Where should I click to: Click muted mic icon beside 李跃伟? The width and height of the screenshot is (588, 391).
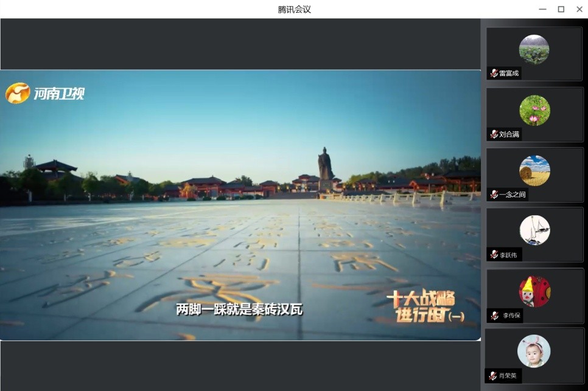[x=494, y=255]
